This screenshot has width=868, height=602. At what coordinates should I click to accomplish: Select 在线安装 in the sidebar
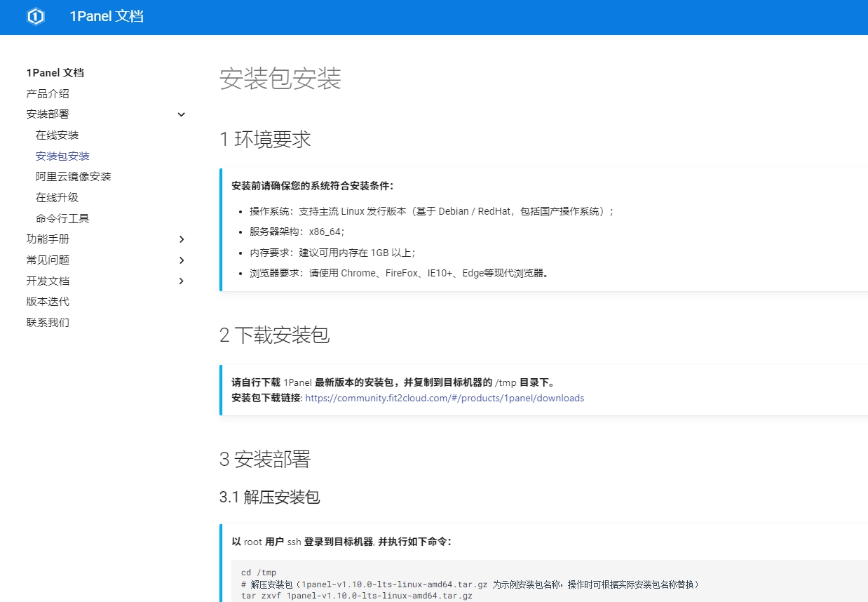coord(57,135)
